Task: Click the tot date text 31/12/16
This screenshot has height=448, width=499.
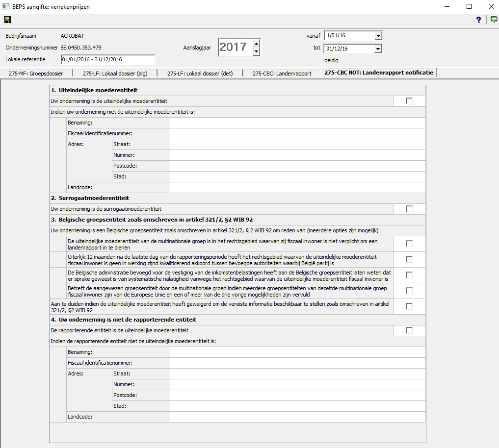Action: tap(337, 49)
